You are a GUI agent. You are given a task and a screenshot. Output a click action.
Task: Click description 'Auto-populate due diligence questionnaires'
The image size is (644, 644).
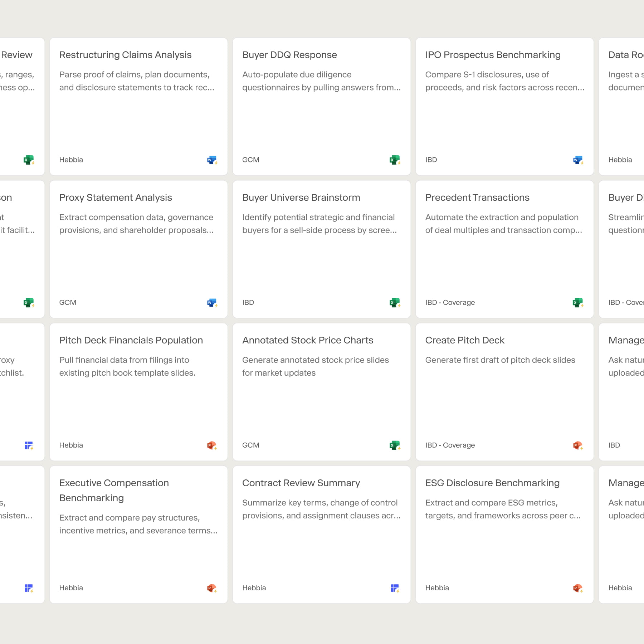click(x=322, y=81)
